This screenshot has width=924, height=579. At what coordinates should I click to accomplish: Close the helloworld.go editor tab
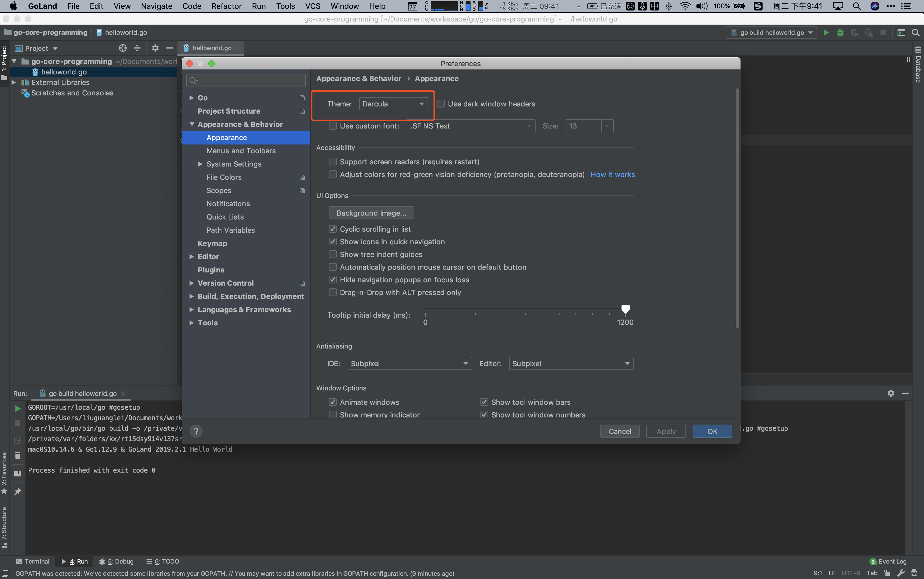click(x=237, y=48)
